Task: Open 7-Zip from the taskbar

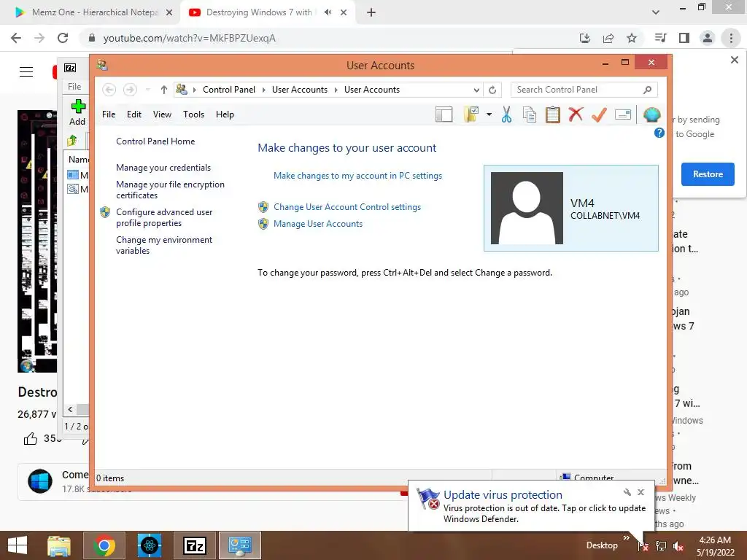Action: (x=194, y=545)
